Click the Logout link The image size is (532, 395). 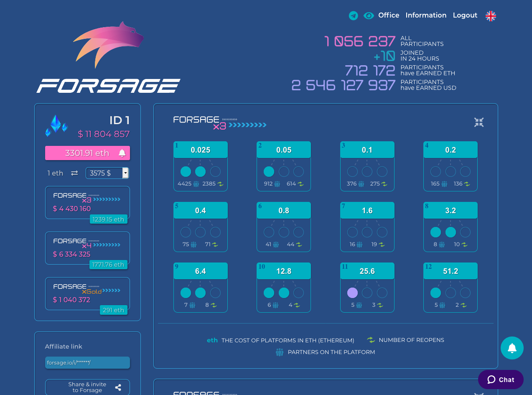pos(465,15)
